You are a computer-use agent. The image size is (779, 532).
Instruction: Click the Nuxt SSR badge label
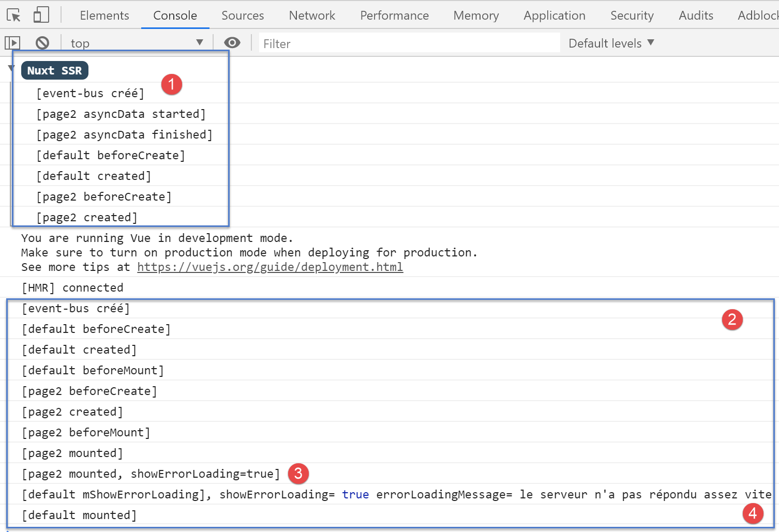pos(54,71)
